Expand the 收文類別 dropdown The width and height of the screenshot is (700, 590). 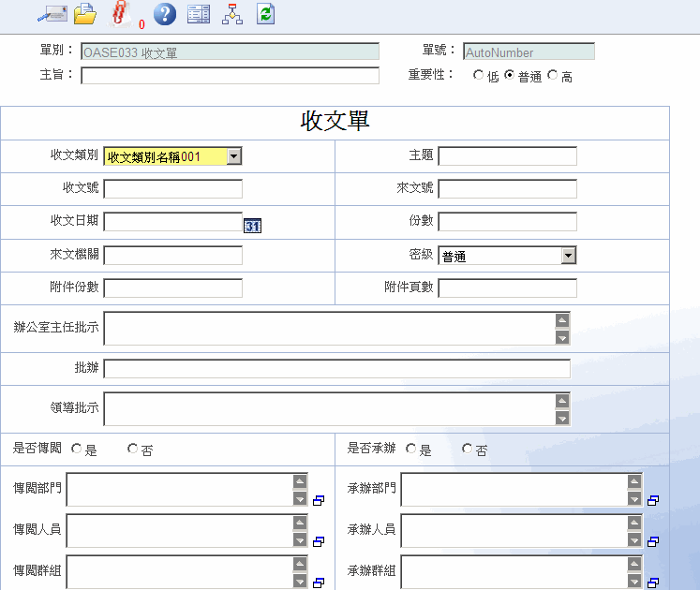point(234,157)
